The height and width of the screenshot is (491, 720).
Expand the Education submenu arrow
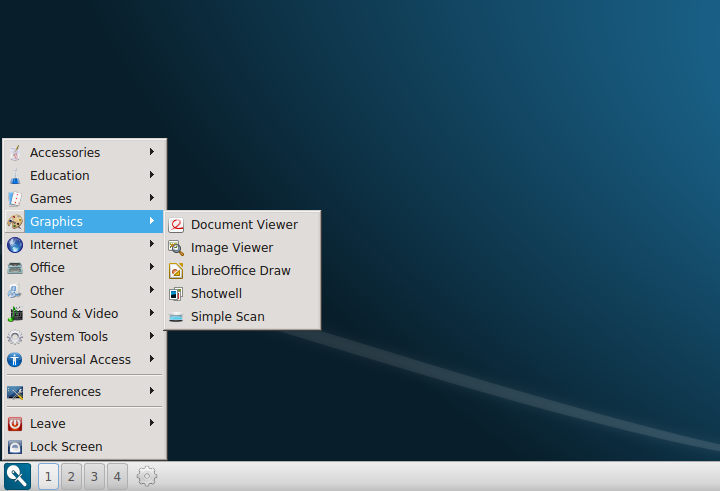point(152,175)
